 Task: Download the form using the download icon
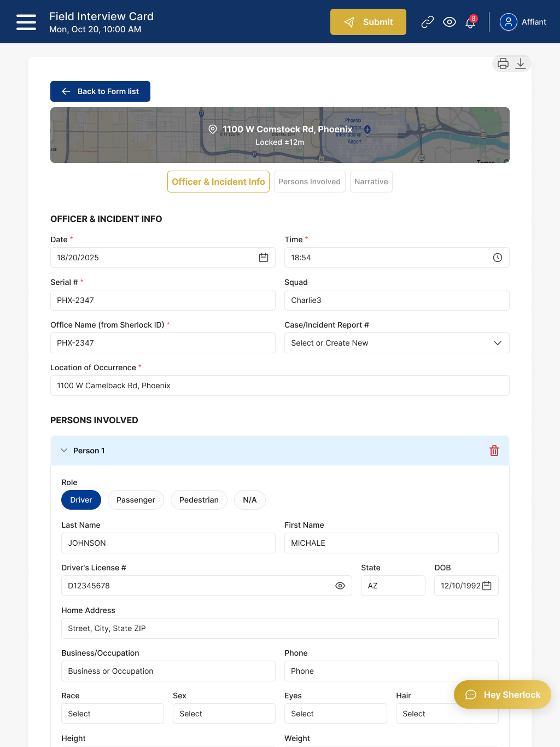click(521, 63)
